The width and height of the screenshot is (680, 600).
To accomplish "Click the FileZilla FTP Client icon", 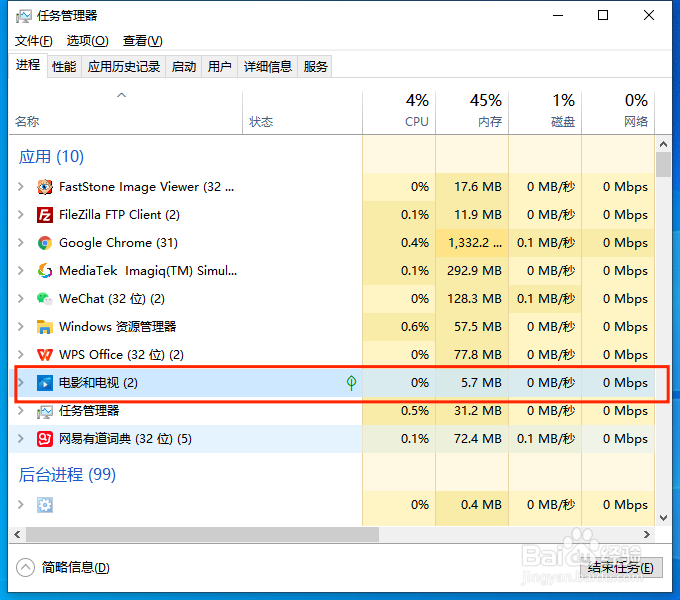I will [x=45, y=215].
